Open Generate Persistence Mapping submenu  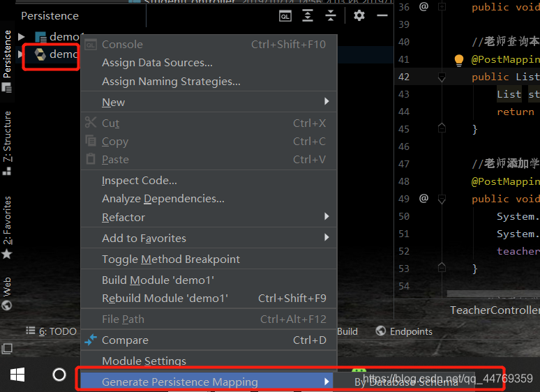pos(207,382)
